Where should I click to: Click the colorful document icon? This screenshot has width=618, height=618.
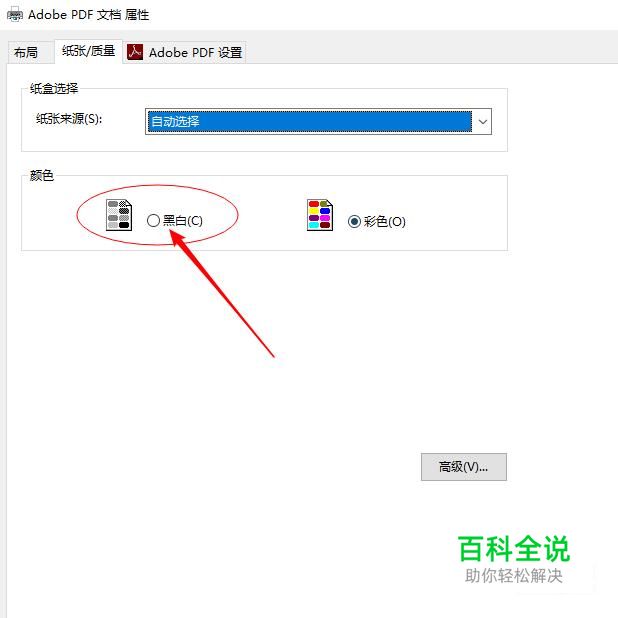320,215
